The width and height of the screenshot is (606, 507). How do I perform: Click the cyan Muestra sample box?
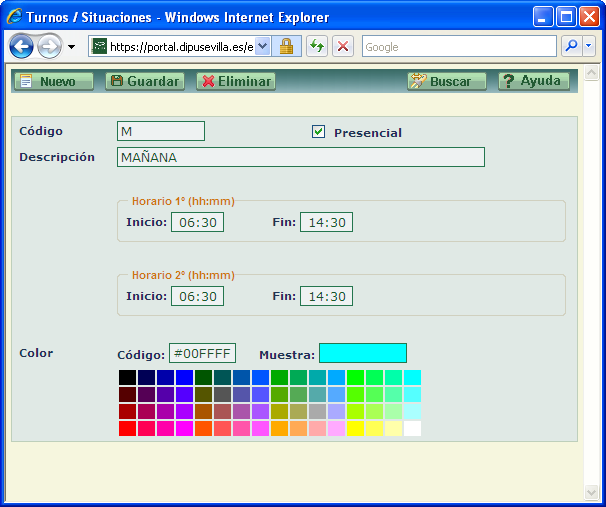(x=363, y=353)
